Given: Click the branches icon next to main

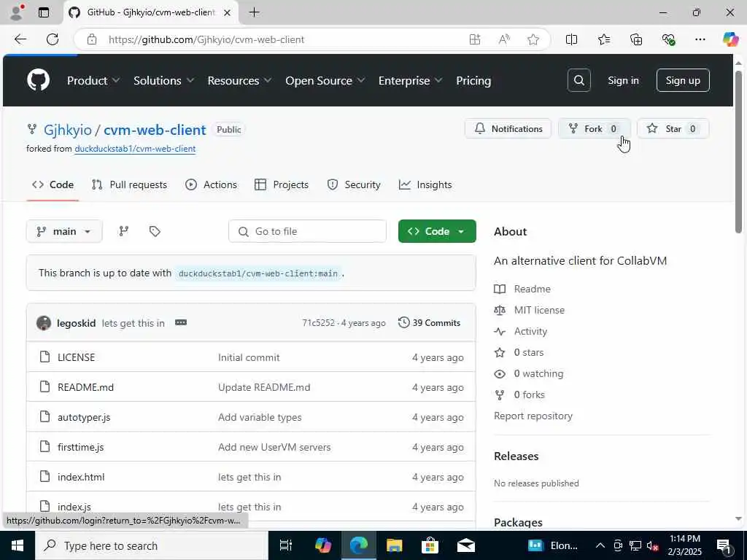Looking at the screenshot, I should (x=124, y=231).
